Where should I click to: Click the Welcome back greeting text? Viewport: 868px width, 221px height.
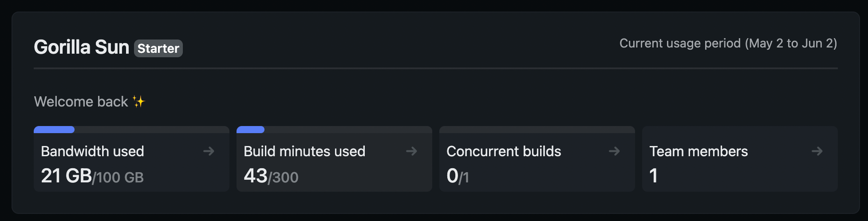coord(81,102)
